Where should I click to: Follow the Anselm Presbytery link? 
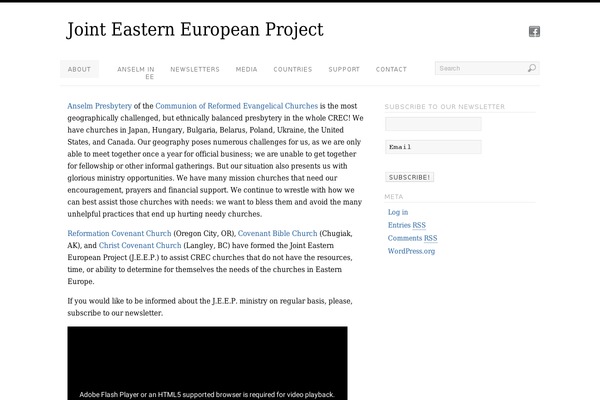click(99, 106)
